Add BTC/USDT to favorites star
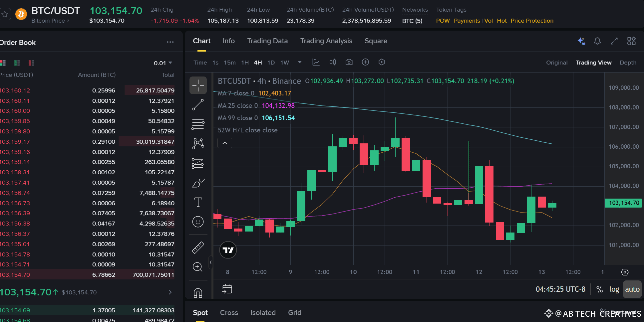This screenshot has height=322, width=644. coord(5,14)
